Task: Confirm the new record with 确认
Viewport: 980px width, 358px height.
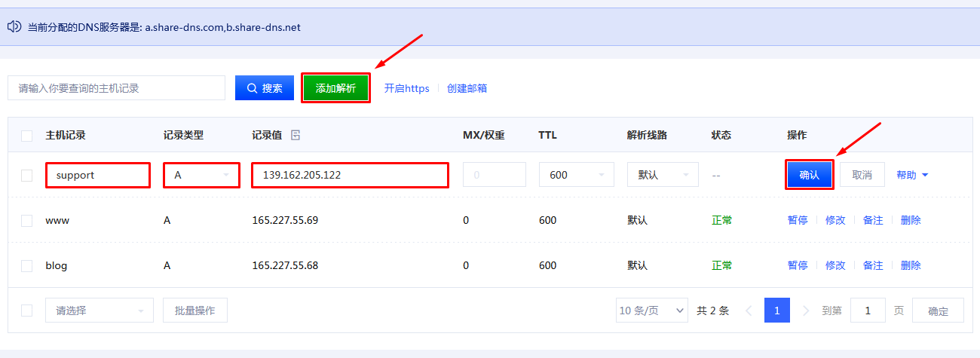Action: pyautogui.click(x=809, y=175)
